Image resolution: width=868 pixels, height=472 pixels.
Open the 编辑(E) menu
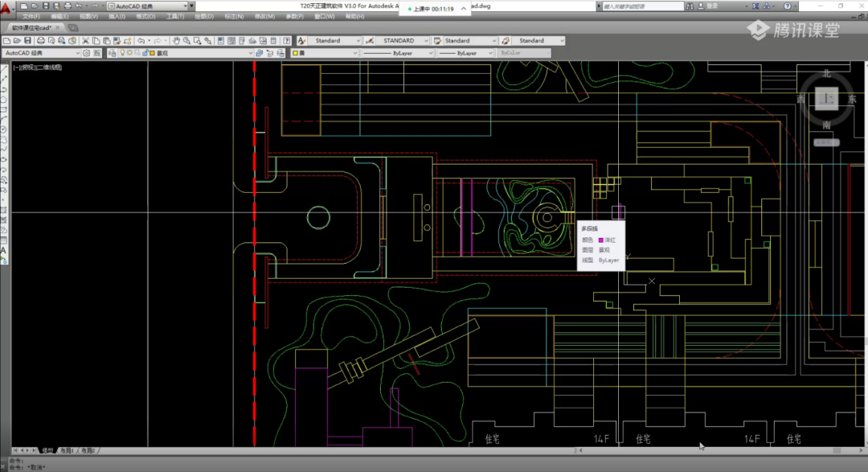pos(59,17)
